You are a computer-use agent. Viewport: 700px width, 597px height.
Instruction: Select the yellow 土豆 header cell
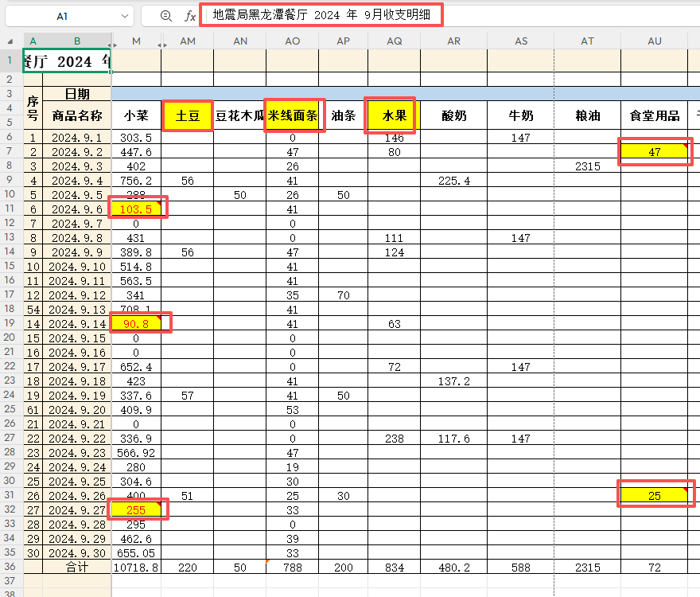[187, 116]
